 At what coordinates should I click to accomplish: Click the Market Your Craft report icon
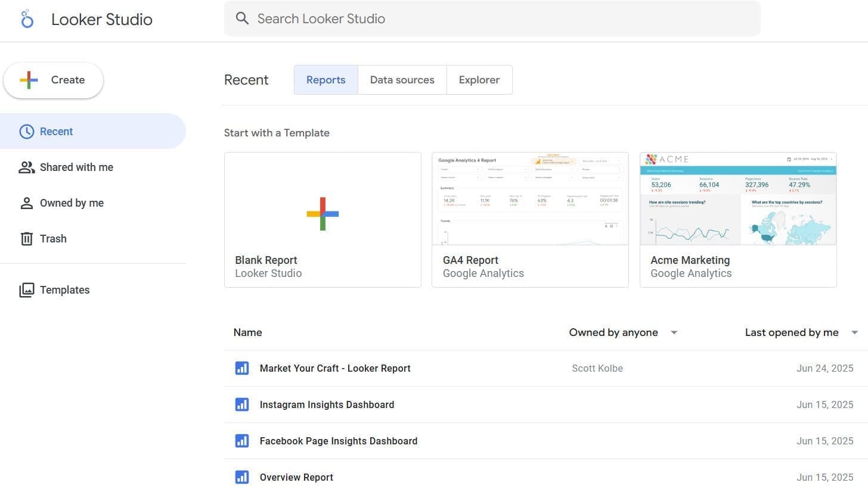(x=242, y=368)
